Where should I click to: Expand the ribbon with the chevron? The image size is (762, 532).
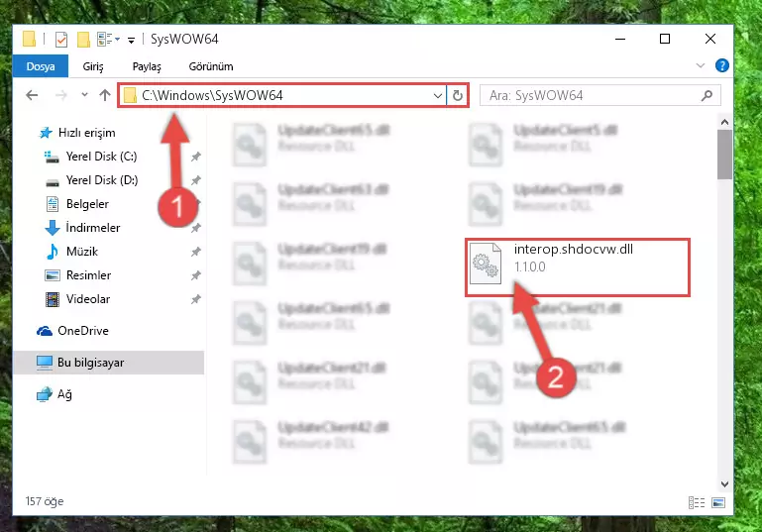tap(701, 65)
